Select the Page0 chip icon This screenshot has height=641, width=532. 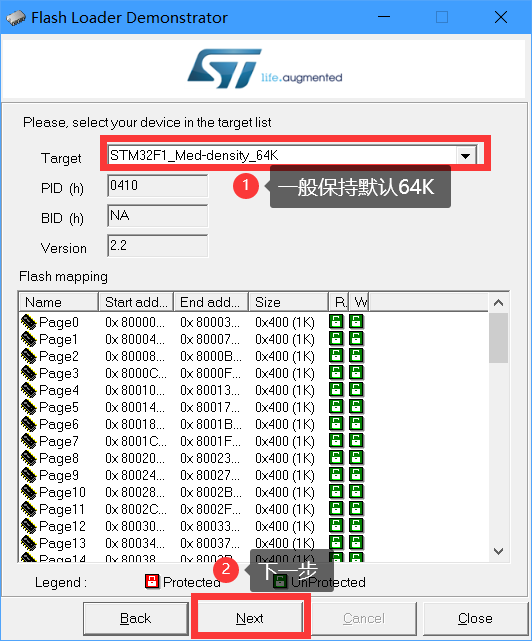click(x=29, y=322)
